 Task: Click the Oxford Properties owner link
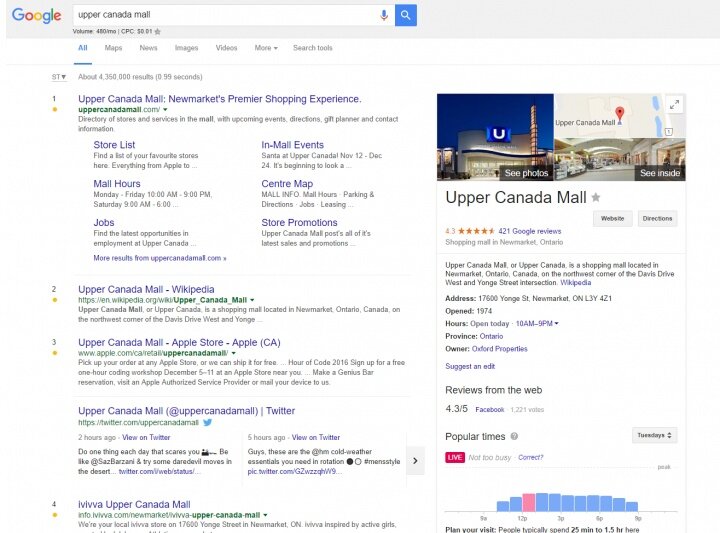pyautogui.click(x=500, y=349)
